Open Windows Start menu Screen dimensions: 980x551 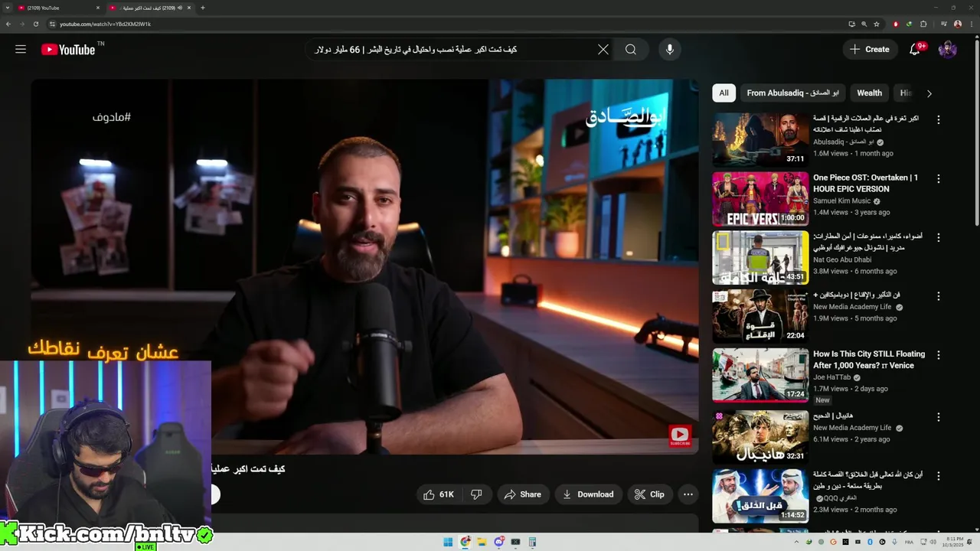pos(448,542)
